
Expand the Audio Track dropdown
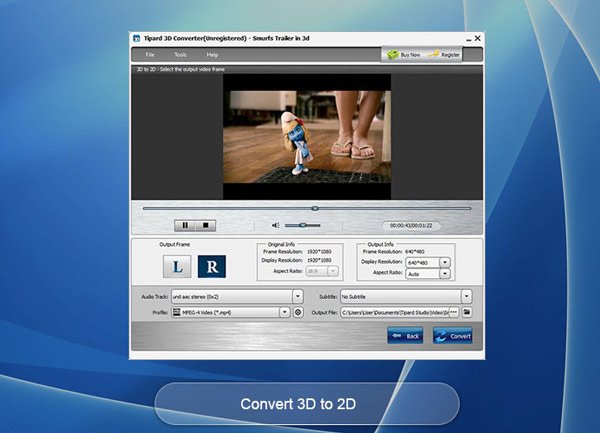298,296
